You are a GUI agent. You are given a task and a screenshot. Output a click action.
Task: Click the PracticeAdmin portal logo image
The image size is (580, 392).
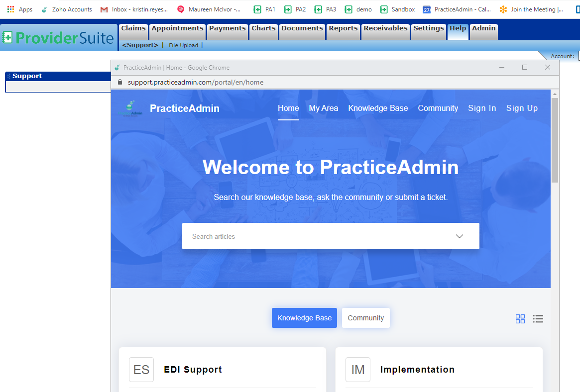[x=130, y=108]
